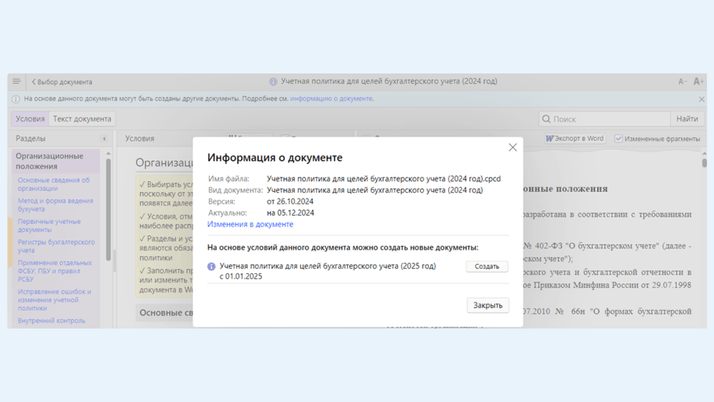Dismiss the blue notification bar
The image size is (714, 402).
coord(701,99)
